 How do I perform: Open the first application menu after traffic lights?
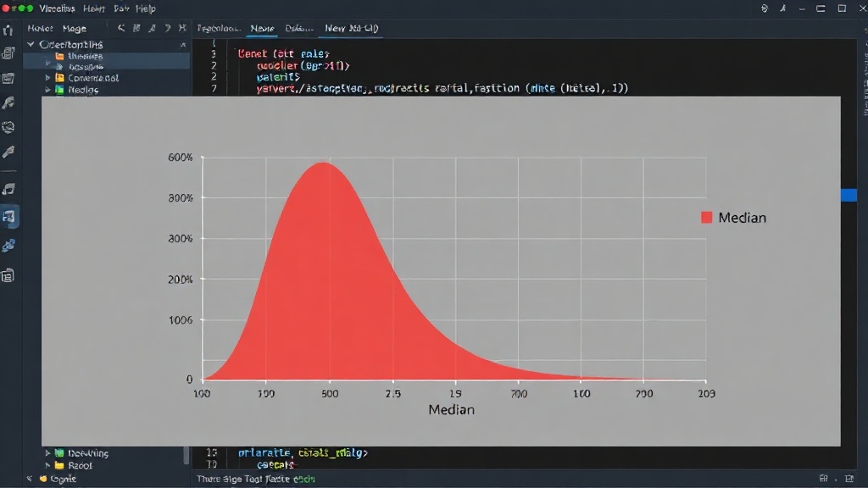click(x=57, y=8)
